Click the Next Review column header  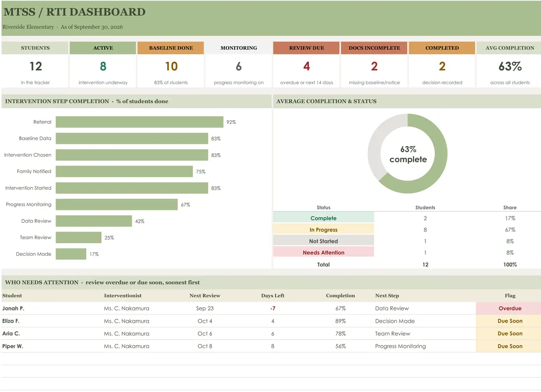(205, 296)
